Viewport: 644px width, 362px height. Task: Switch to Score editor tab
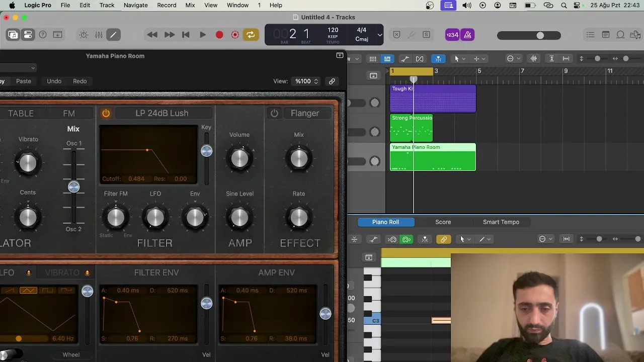tap(443, 222)
